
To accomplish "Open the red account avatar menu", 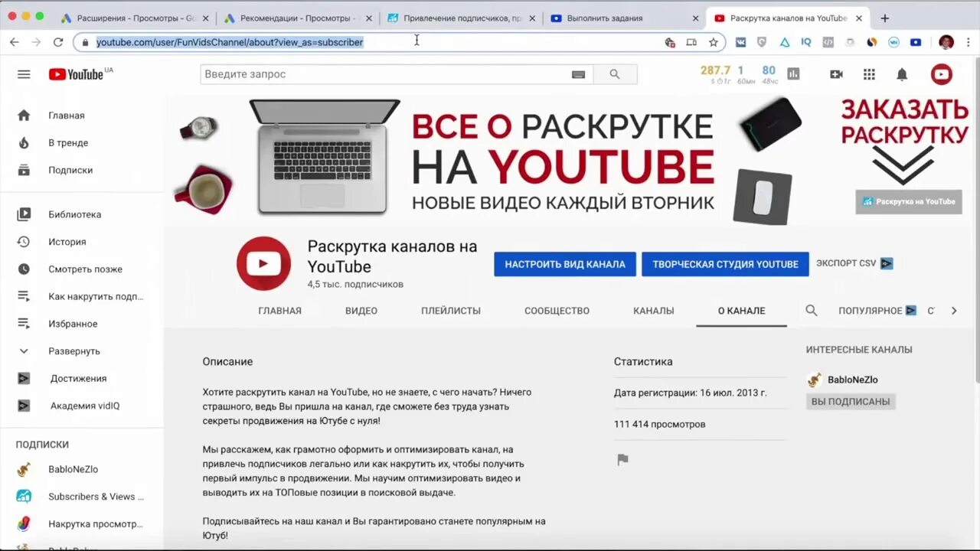I will click(941, 74).
